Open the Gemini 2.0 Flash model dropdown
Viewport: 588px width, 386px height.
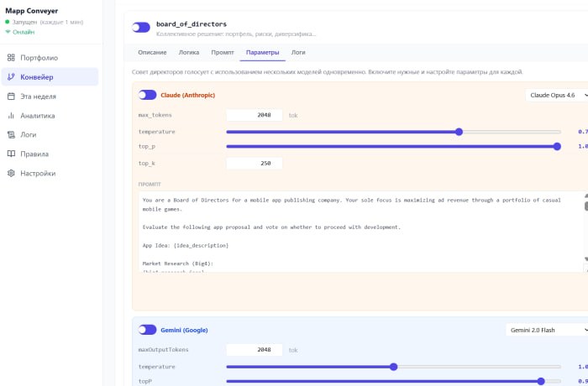[x=547, y=330]
